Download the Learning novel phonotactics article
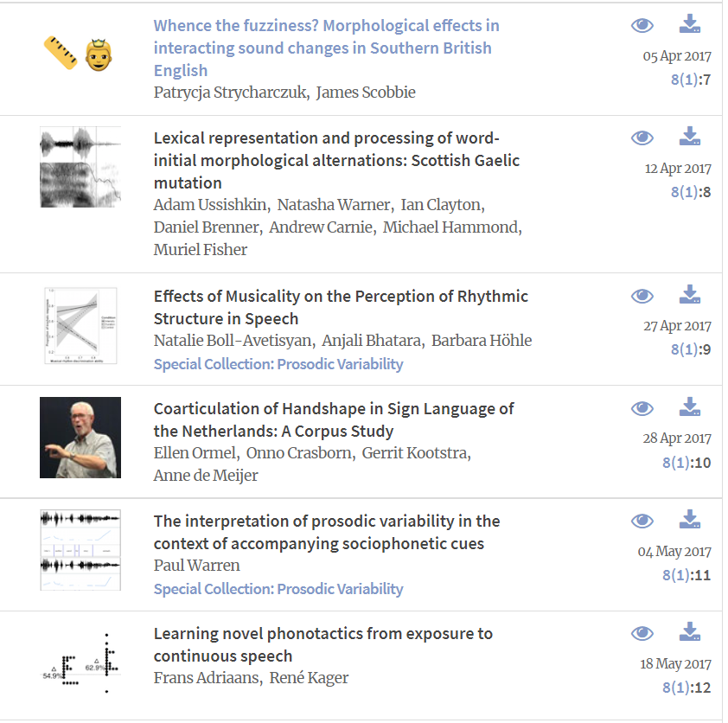Image resolution: width=728 pixels, height=723 pixels. point(689,632)
